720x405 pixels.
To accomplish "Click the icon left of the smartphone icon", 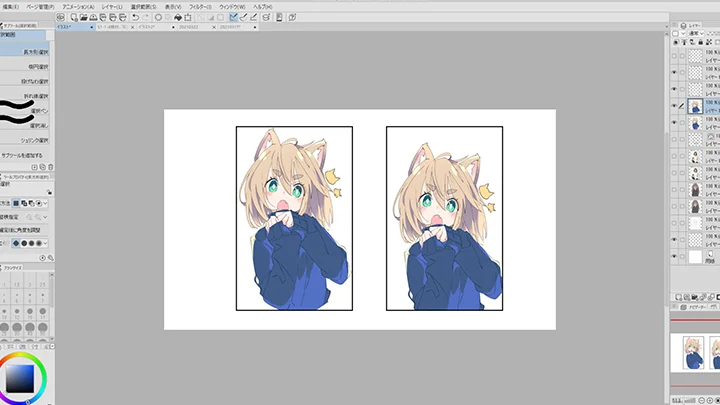I will [266, 17].
